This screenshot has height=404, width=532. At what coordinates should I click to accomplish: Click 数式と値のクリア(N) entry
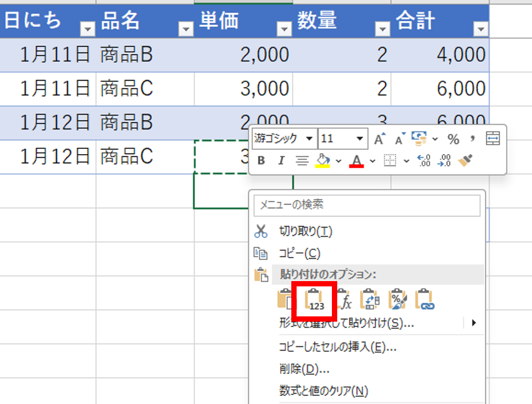point(323,390)
